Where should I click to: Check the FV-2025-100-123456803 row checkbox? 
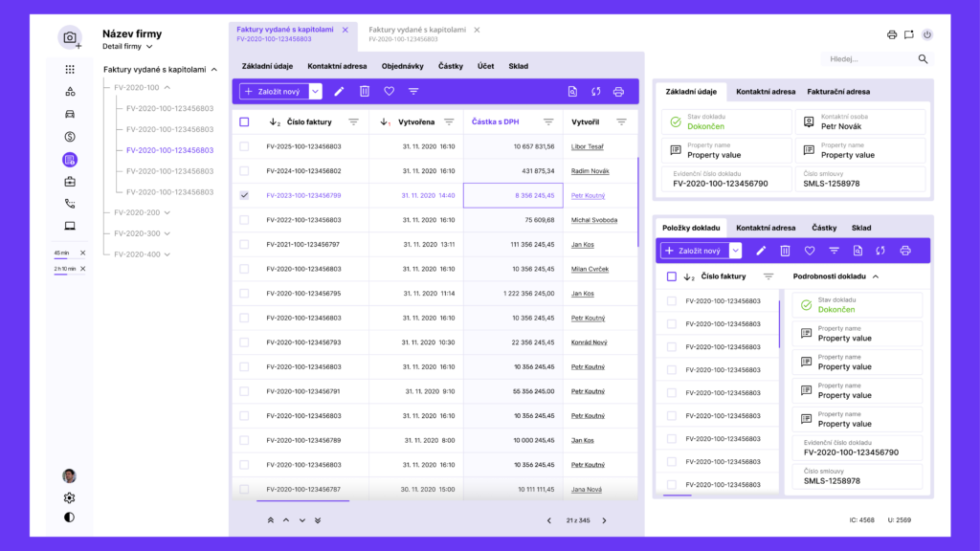tap(244, 146)
